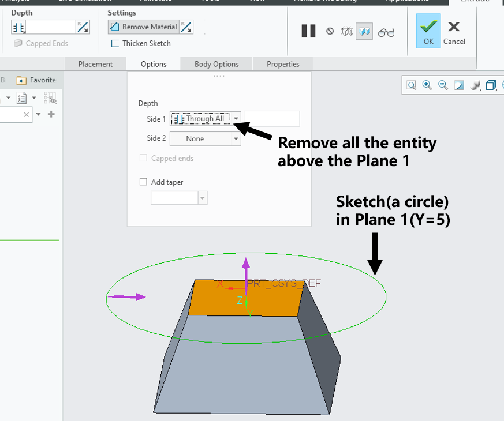Open the Side 2 None dropdown

[x=236, y=138]
